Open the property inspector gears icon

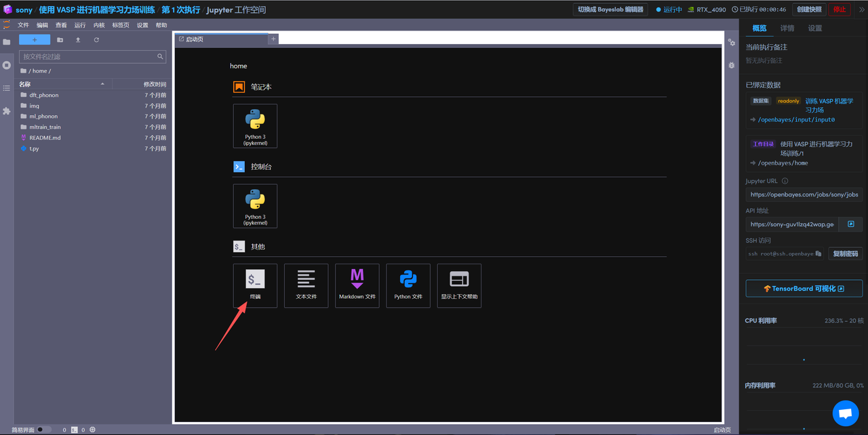pos(732,43)
